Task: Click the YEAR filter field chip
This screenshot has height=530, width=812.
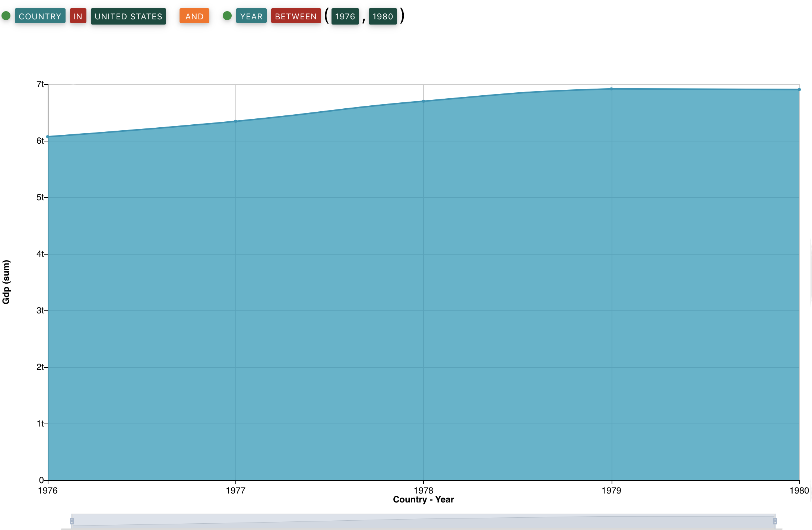Action: (x=251, y=16)
